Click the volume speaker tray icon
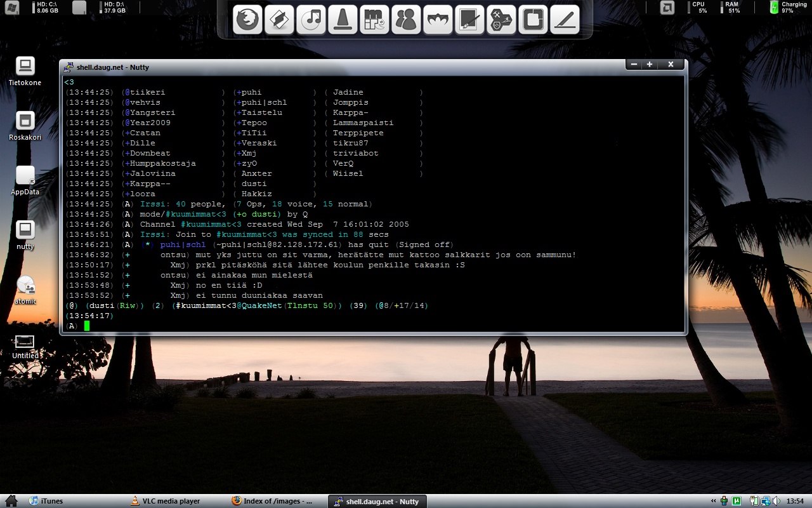Image resolution: width=812 pixels, height=508 pixels. 776,501
